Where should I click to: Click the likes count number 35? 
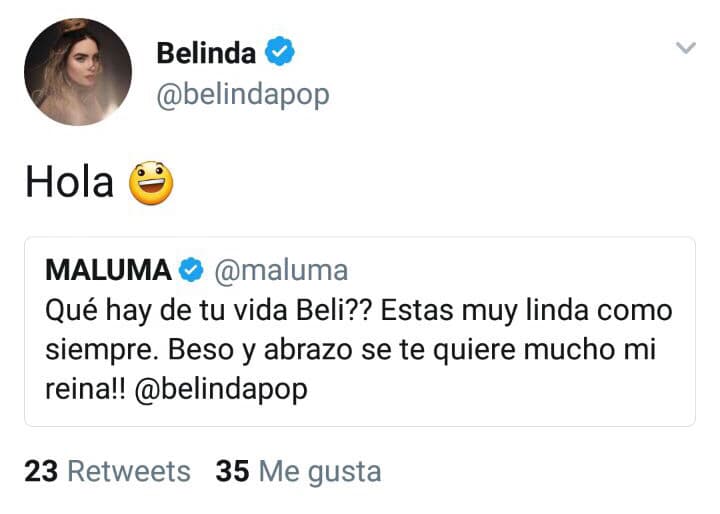tap(232, 471)
